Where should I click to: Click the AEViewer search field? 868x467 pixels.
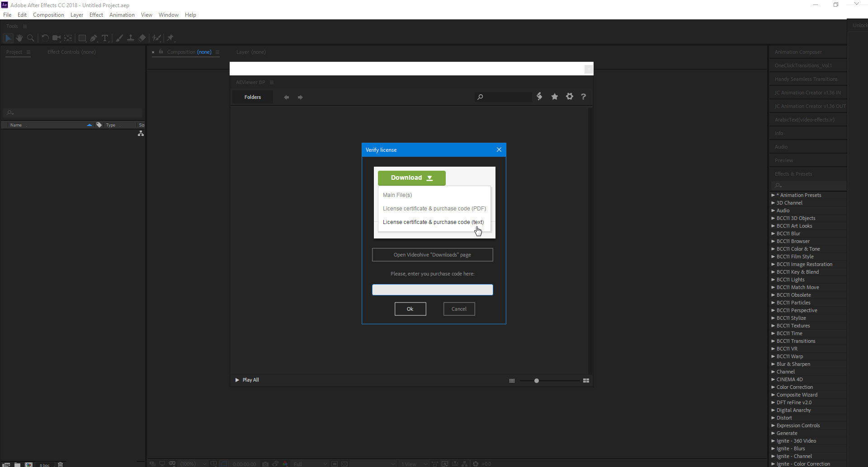(x=504, y=97)
